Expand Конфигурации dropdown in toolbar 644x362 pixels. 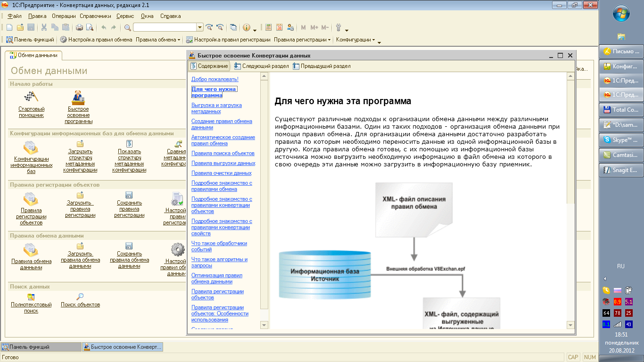click(374, 40)
